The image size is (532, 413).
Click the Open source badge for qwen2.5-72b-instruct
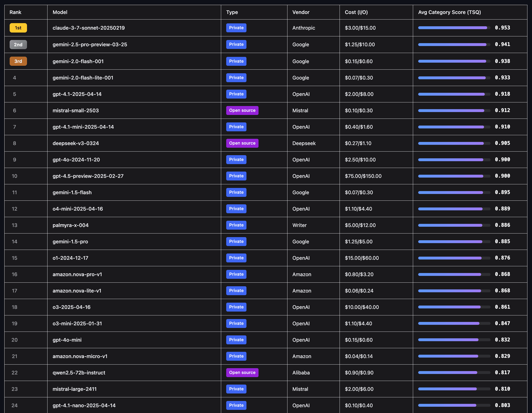pyautogui.click(x=242, y=372)
